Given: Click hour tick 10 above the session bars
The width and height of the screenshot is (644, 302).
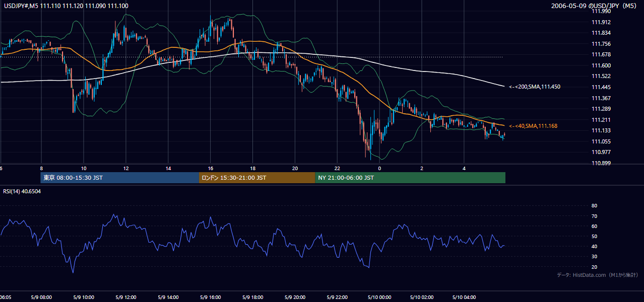Looking at the screenshot, I should tap(84, 169).
